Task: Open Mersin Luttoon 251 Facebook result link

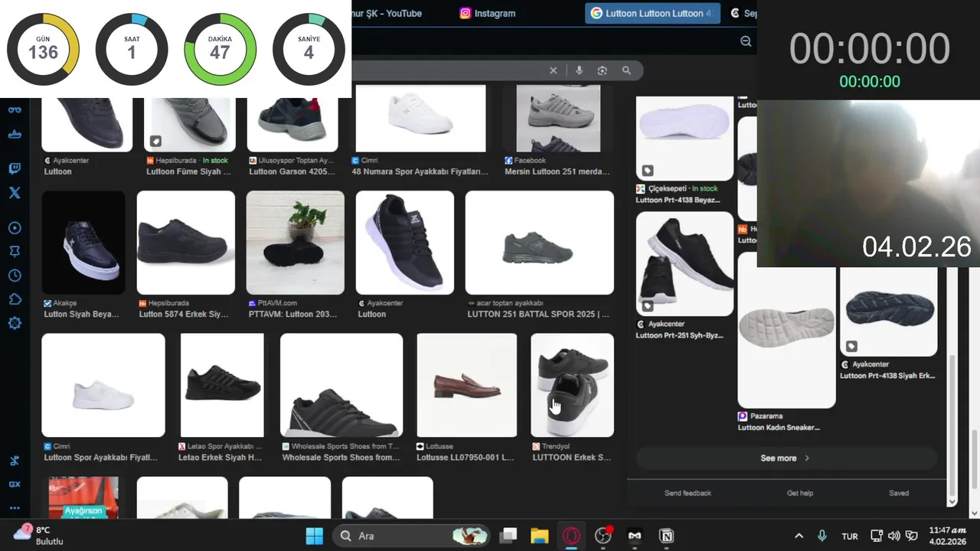Action: point(557,171)
